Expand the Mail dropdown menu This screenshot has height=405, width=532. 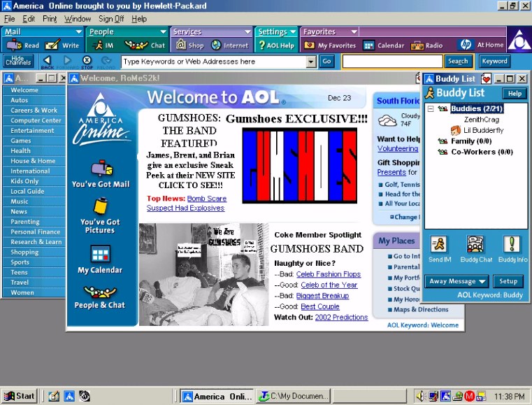pyautogui.click(x=79, y=32)
